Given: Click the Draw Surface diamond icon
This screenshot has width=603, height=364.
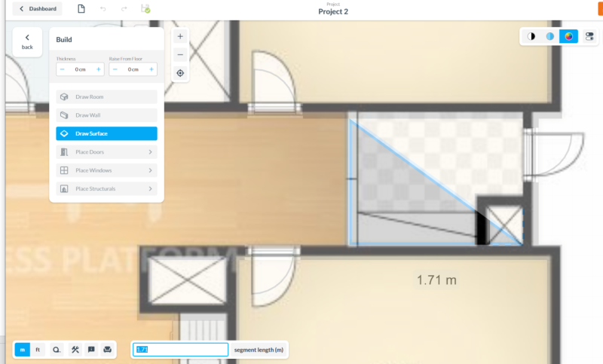Looking at the screenshot, I should pos(64,133).
